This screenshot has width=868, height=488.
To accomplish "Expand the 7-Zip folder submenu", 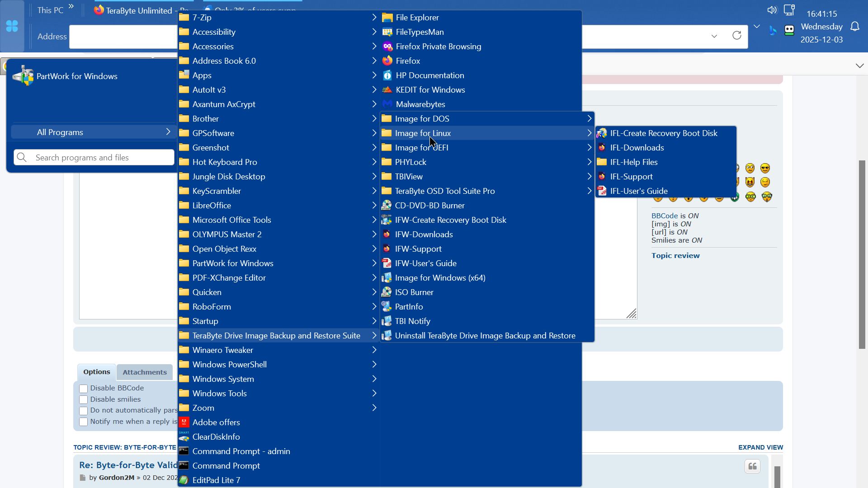I will [374, 18].
